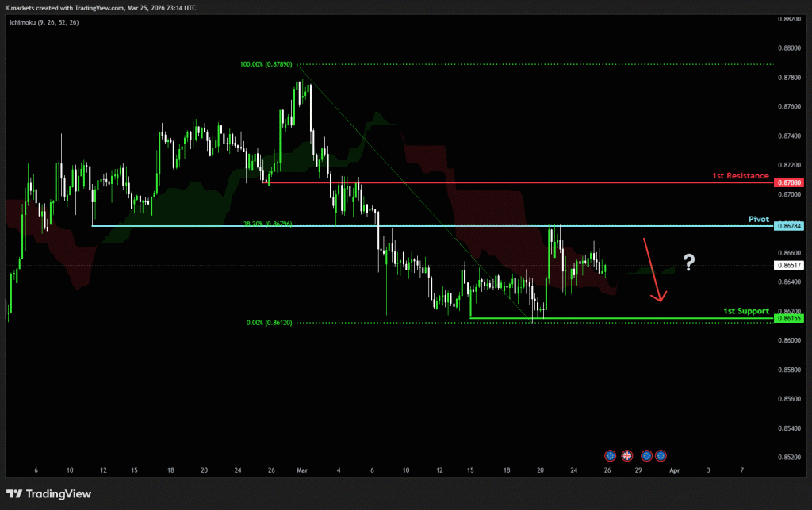Click the rightmost EU flag event icon
This screenshot has height=510, width=812.
pyautogui.click(x=661, y=455)
